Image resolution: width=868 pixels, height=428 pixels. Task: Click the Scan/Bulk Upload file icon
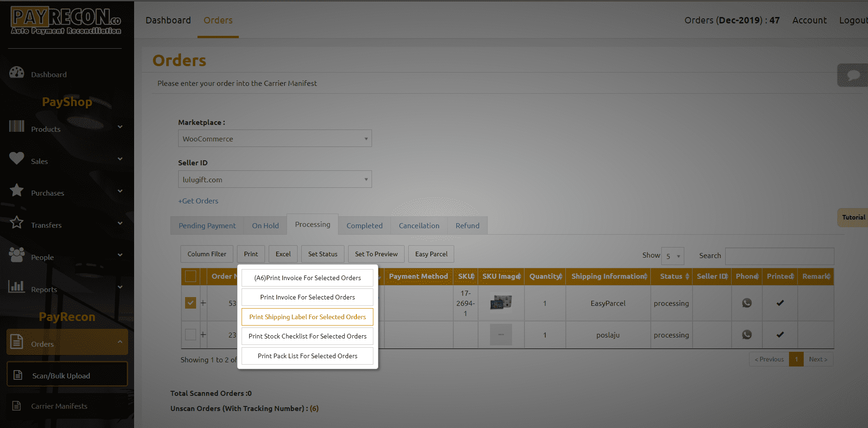18,375
